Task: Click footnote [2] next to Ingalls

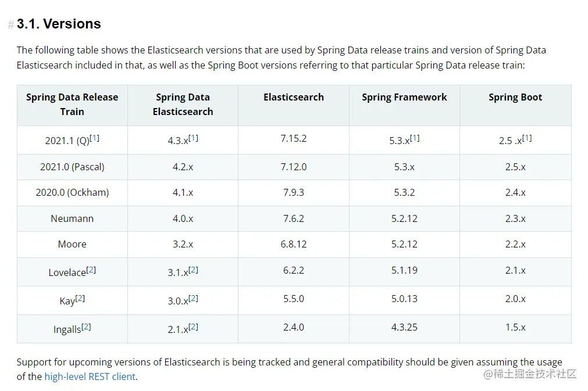Action: 86,327
